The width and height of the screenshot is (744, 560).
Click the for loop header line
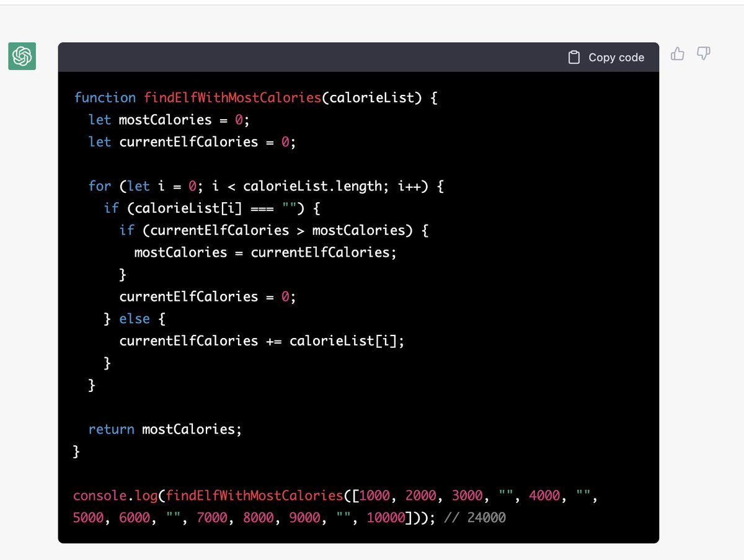click(x=266, y=186)
